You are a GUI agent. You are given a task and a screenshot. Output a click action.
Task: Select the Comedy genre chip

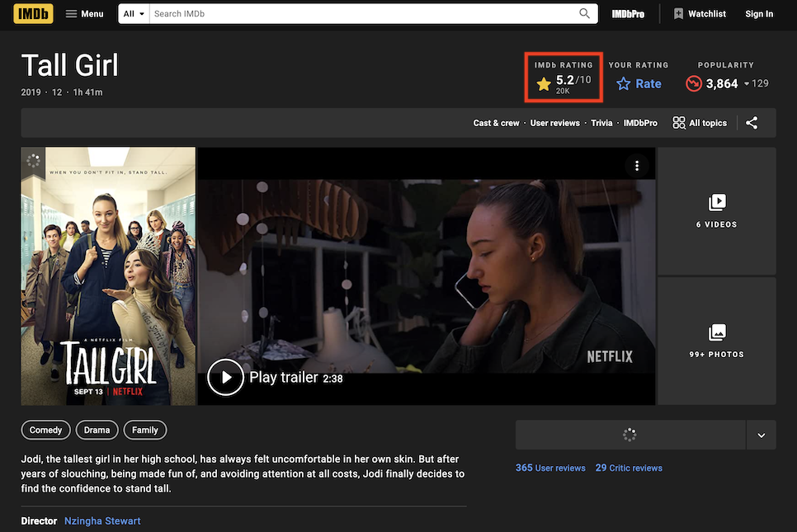[45, 430]
